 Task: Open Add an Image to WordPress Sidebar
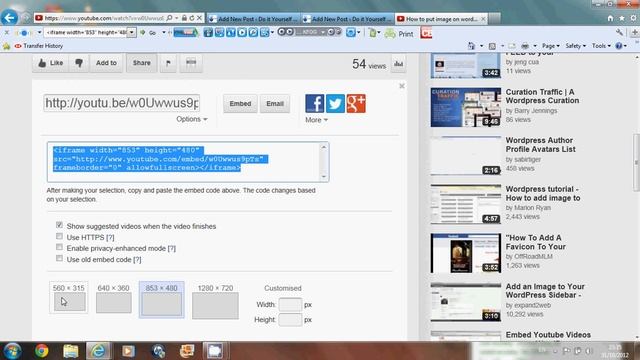coord(545,291)
